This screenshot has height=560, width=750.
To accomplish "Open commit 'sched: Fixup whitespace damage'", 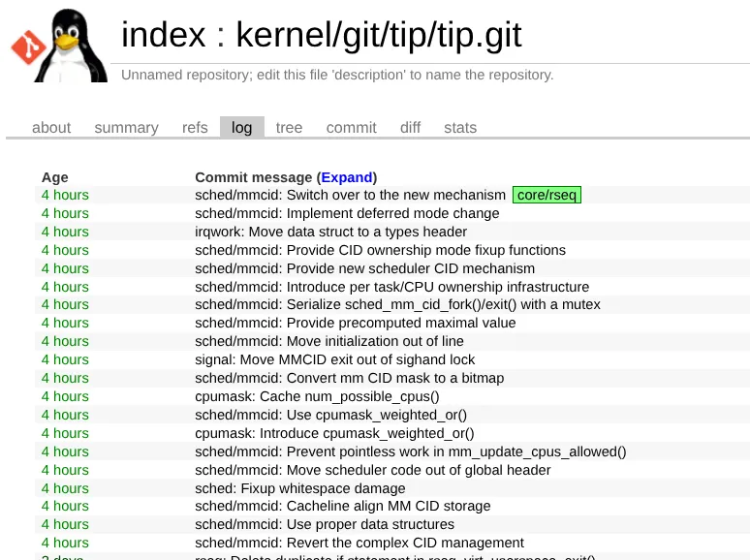I will [x=299, y=488].
